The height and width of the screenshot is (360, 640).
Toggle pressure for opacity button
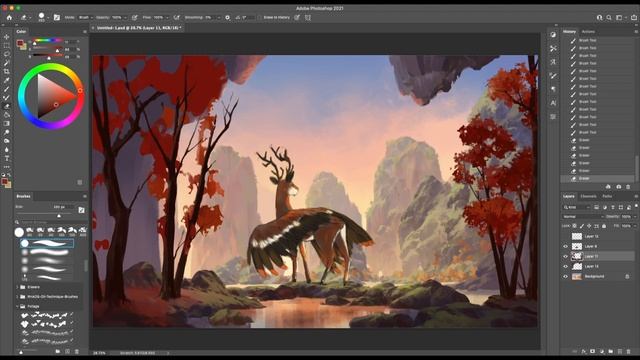[134, 18]
